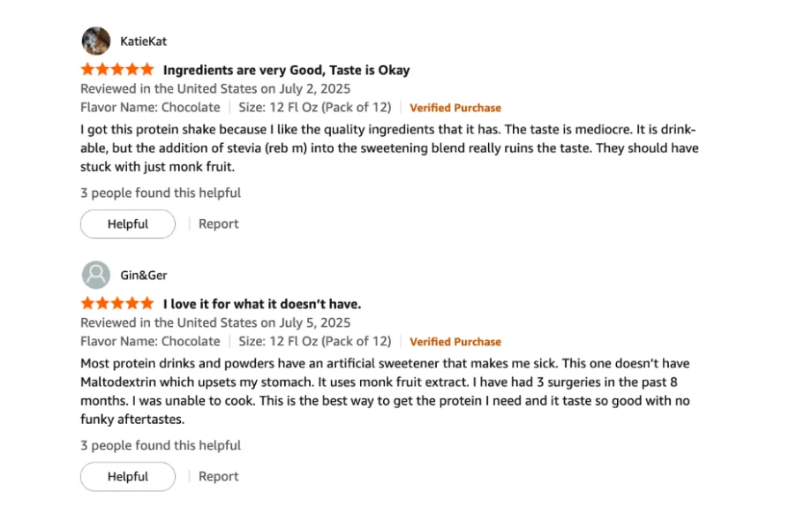The height and width of the screenshot is (530, 812).
Task: Select the Verified Purchase badge on Gin&Ger's review
Action: pos(455,341)
